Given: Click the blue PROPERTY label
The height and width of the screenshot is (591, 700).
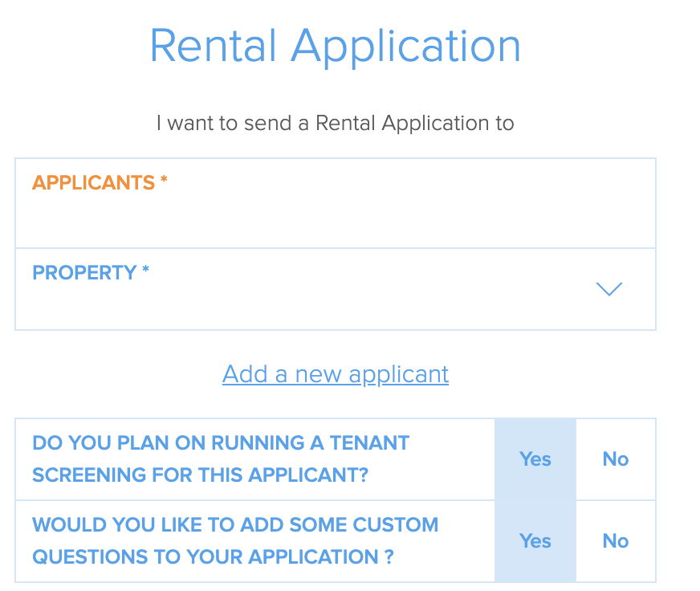Looking at the screenshot, I should [x=84, y=272].
